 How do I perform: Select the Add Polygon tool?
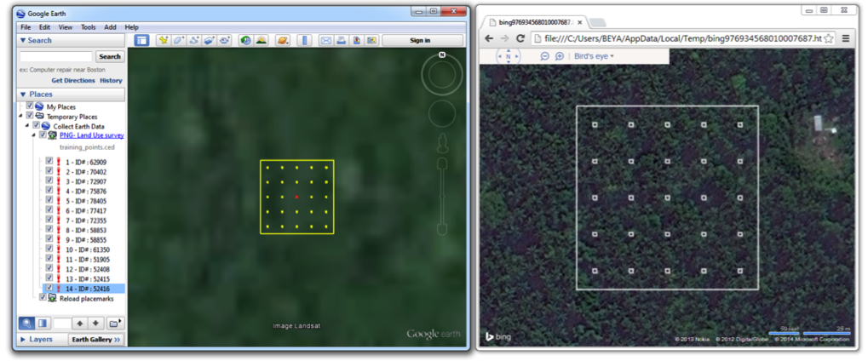pos(178,40)
